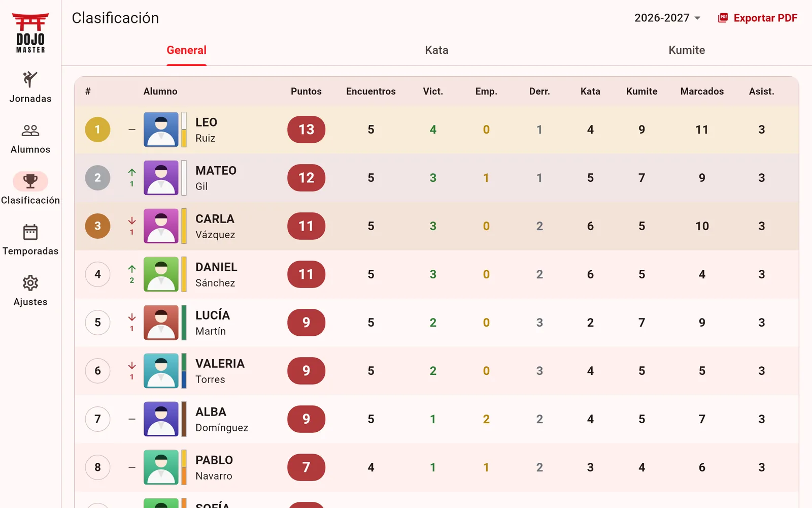Open Mateo Gil's purple avatar
The width and height of the screenshot is (812, 508).
[x=161, y=178]
